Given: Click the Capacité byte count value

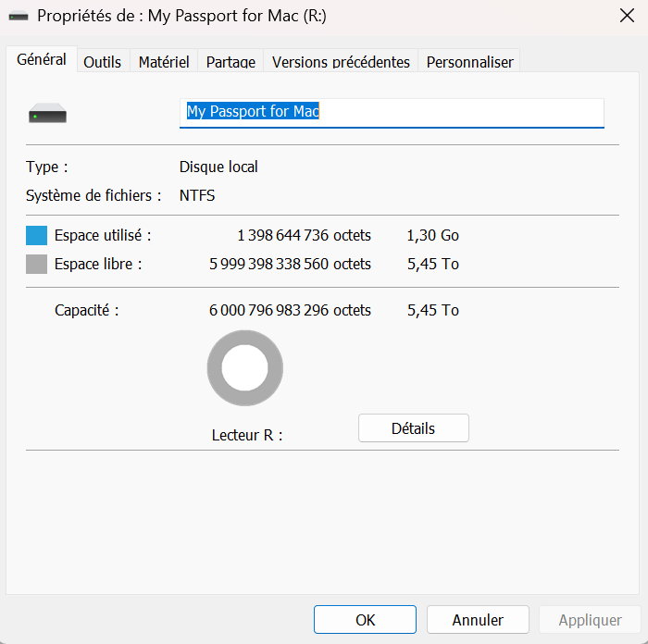Looking at the screenshot, I should click(x=290, y=310).
